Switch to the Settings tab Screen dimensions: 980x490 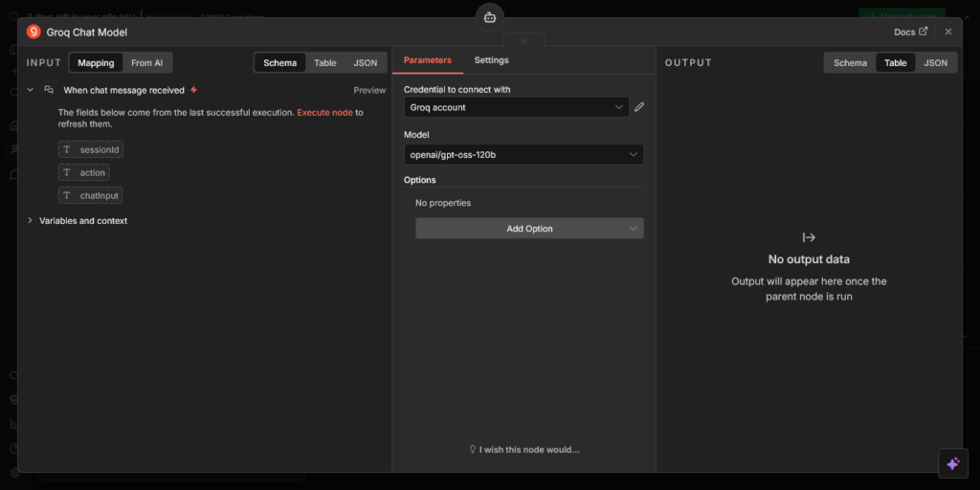(491, 60)
